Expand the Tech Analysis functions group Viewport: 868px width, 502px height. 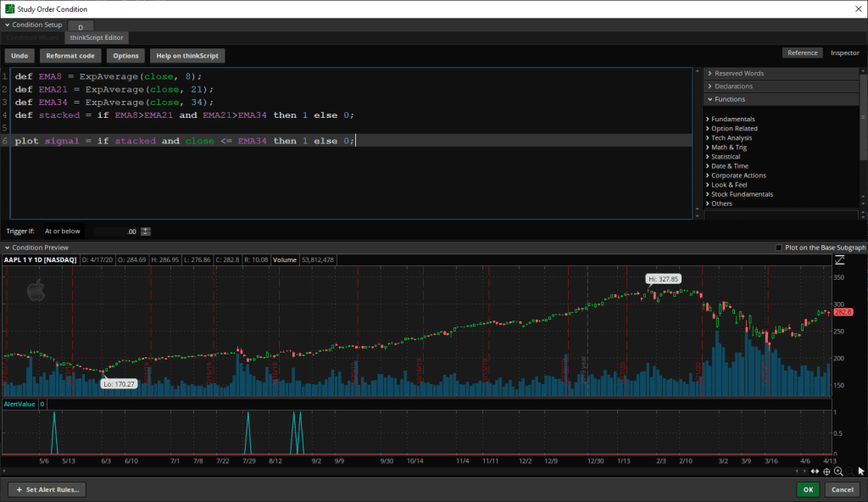point(731,137)
